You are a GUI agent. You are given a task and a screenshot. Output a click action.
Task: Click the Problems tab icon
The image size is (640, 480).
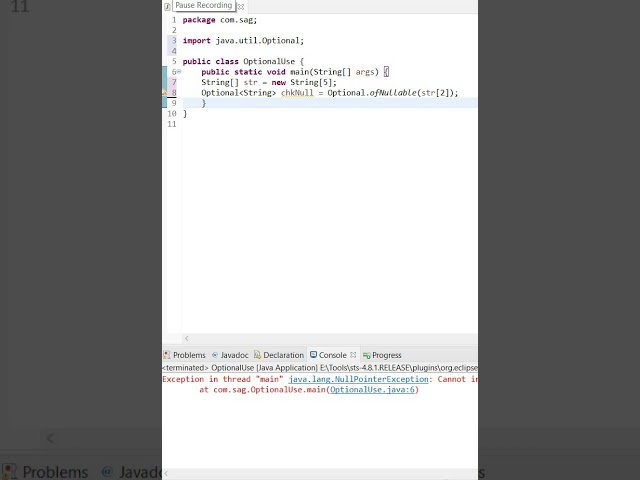[x=167, y=355]
